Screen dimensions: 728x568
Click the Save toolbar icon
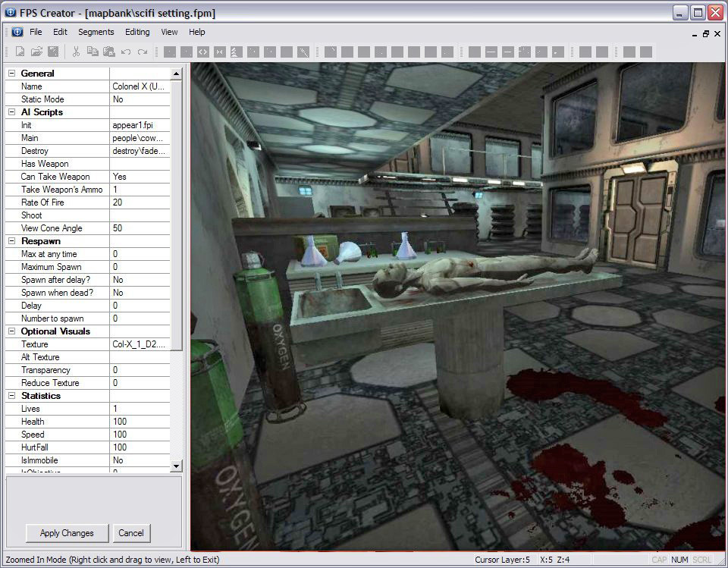[x=53, y=52]
